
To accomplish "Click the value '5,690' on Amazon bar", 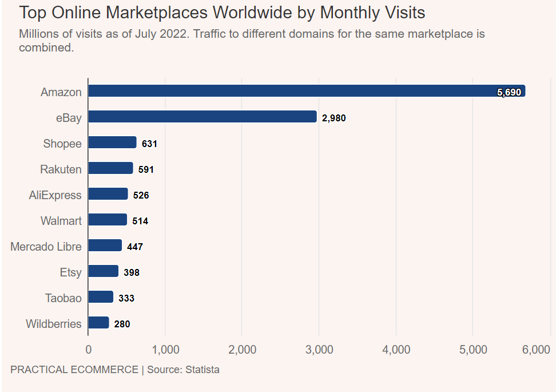I will pos(509,92).
